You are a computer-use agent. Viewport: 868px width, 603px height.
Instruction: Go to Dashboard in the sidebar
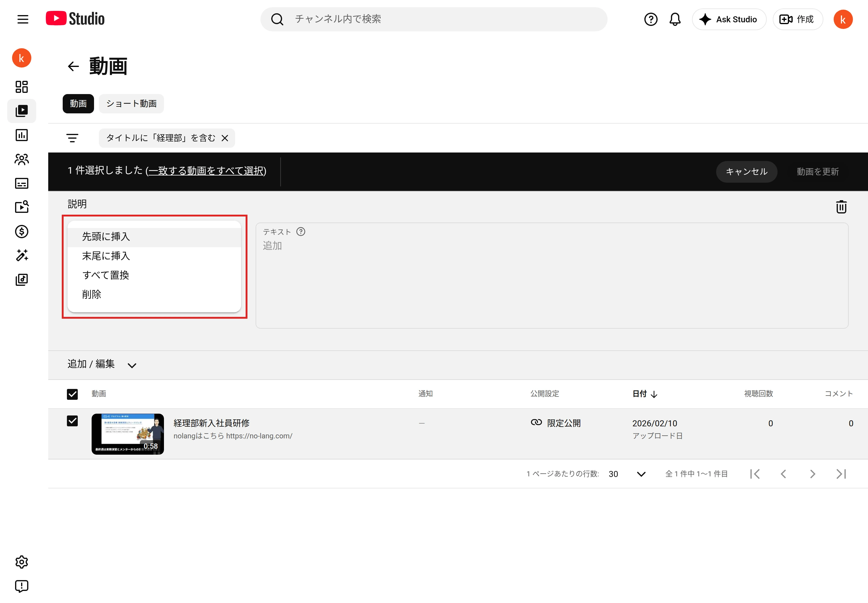(x=21, y=87)
